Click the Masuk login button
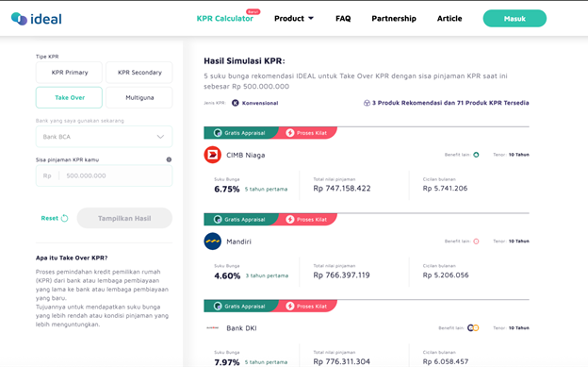Screen dimensions: 588x367 coord(514,19)
